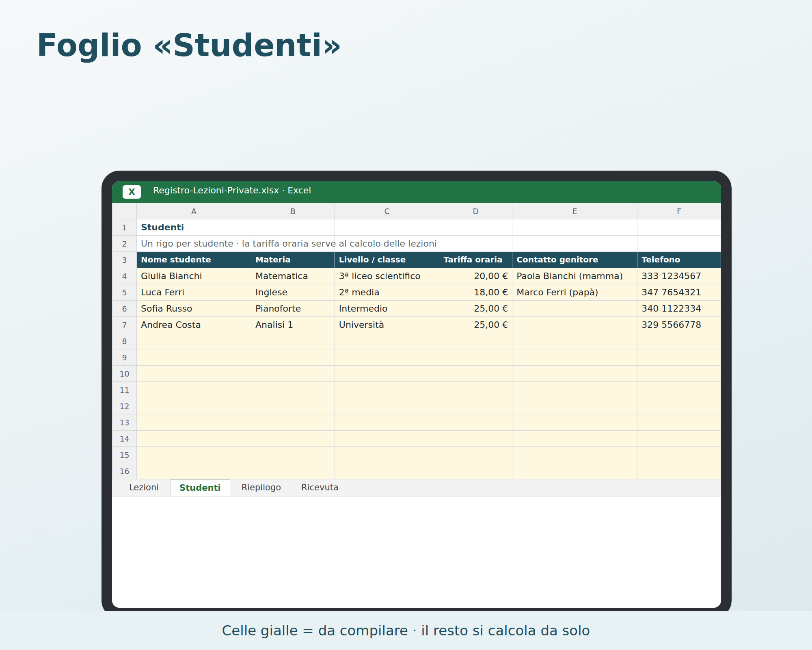Click Andrea Costa's '25,00 €' rate cell
This screenshot has width=812, height=650.
tap(475, 325)
